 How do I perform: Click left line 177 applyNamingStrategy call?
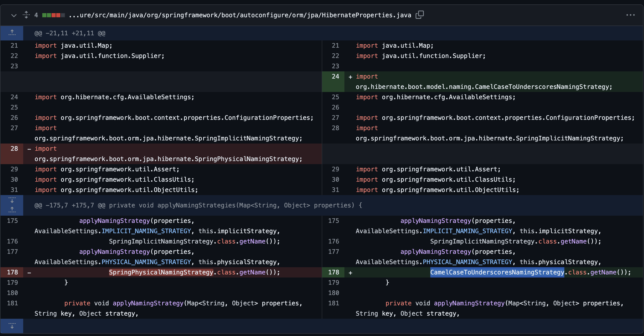pyautogui.click(x=114, y=252)
